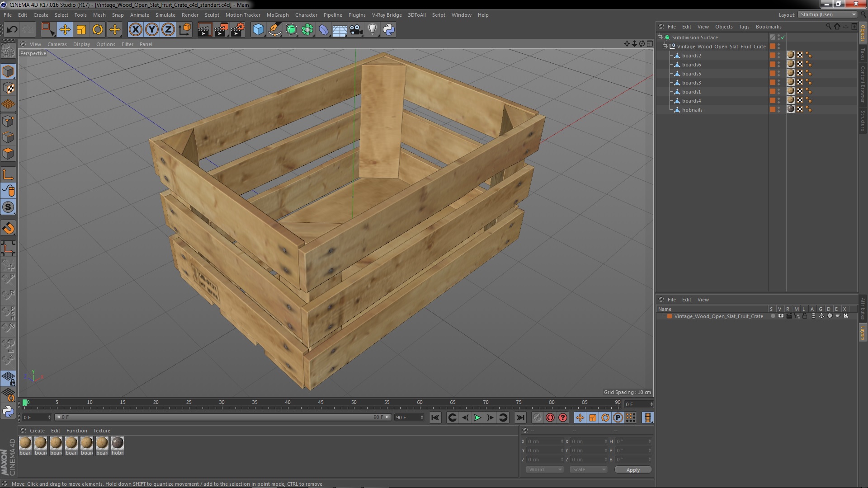Open the Sculpt menu

tap(212, 15)
